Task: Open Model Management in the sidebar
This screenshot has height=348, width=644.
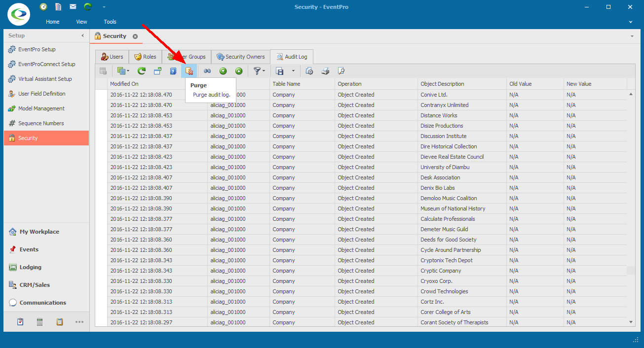Action: (46, 108)
